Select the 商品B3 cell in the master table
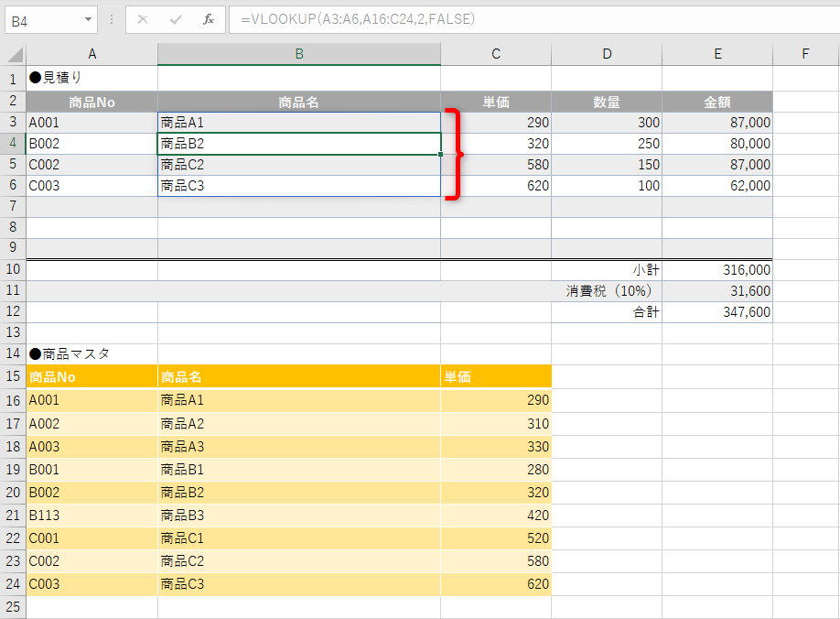The width and height of the screenshot is (840, 619). coord(297,516)
